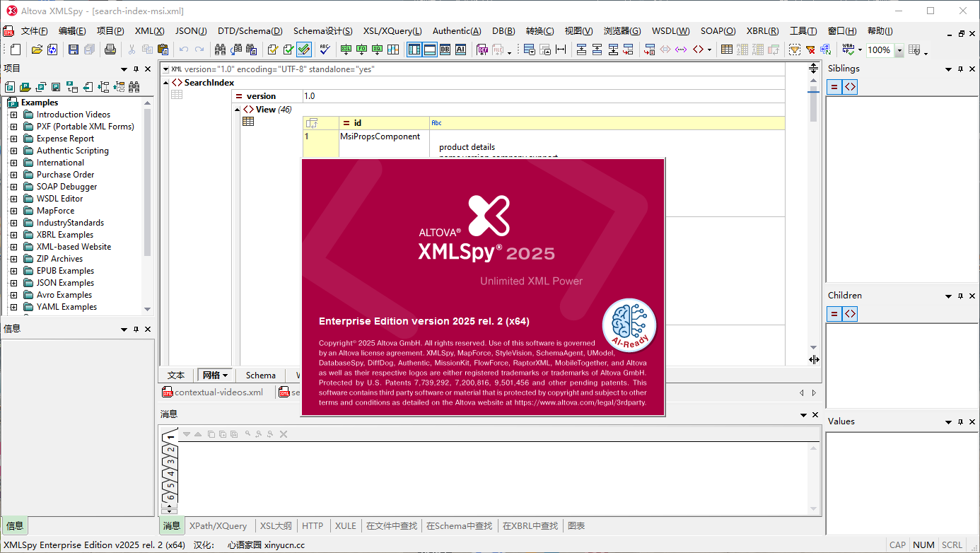
Task: Expand the Purchase Order folder
Action: (x=13, y=175)
